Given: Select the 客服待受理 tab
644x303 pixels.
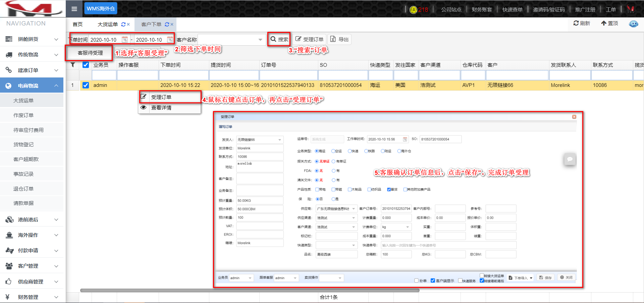Looking at the screenshot, I should pos(90,53).
